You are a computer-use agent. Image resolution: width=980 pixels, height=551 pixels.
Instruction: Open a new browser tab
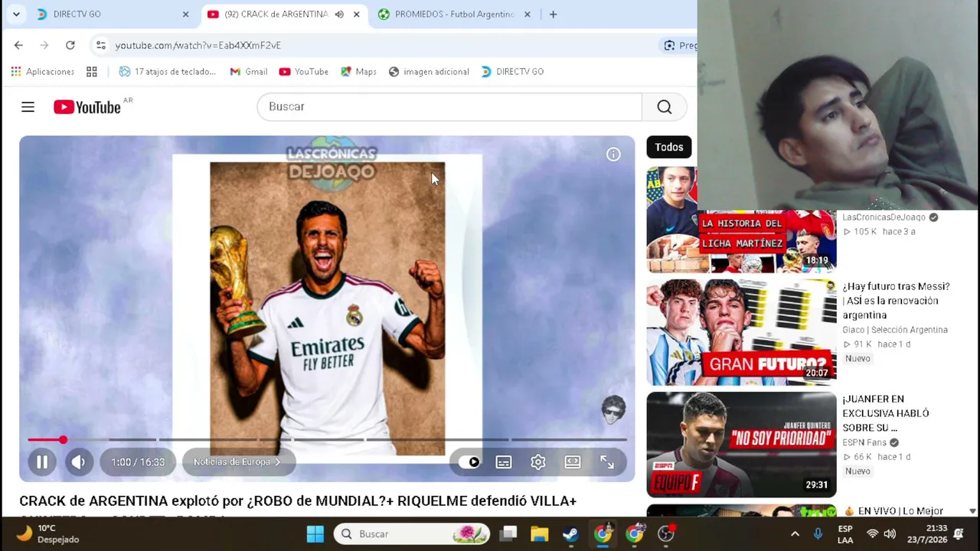(553, 15)
